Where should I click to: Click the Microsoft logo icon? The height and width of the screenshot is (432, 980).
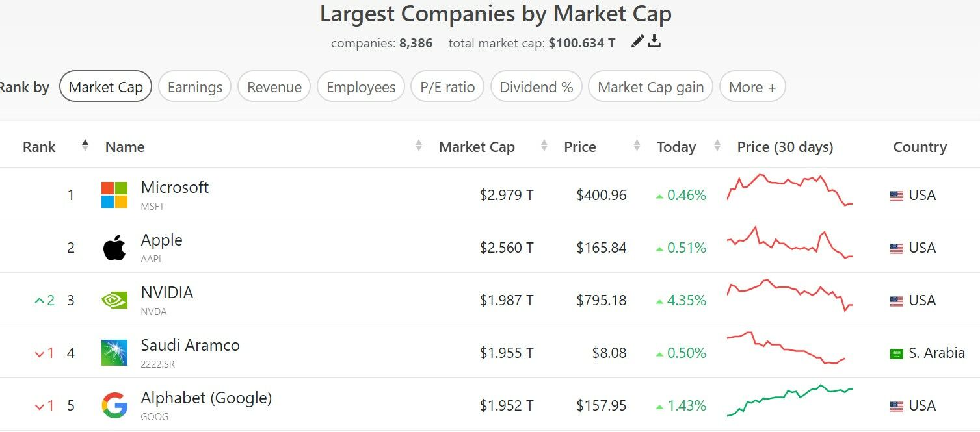(x=114, y=195)
